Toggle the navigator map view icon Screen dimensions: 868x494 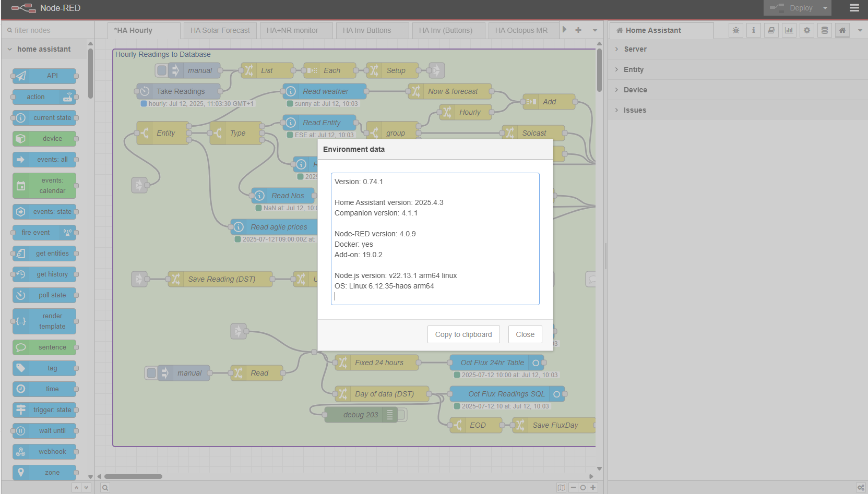click(561, 488)
